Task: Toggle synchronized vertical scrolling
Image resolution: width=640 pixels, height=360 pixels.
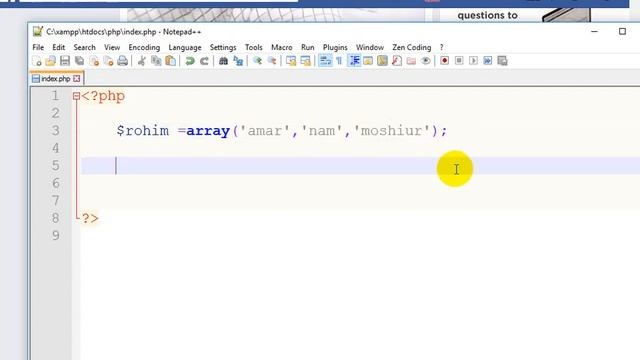Action: pyautogui.click(x=291, y=61)
